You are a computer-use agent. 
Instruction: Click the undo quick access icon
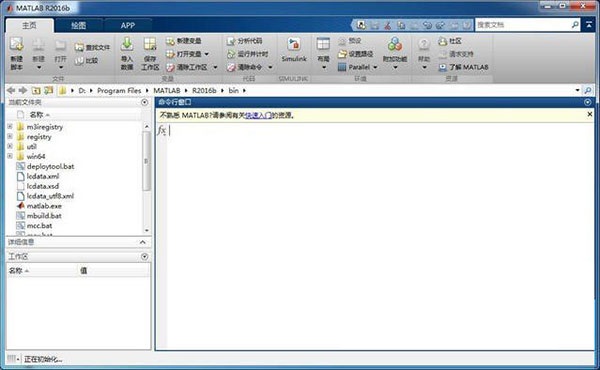coord(427,25)
